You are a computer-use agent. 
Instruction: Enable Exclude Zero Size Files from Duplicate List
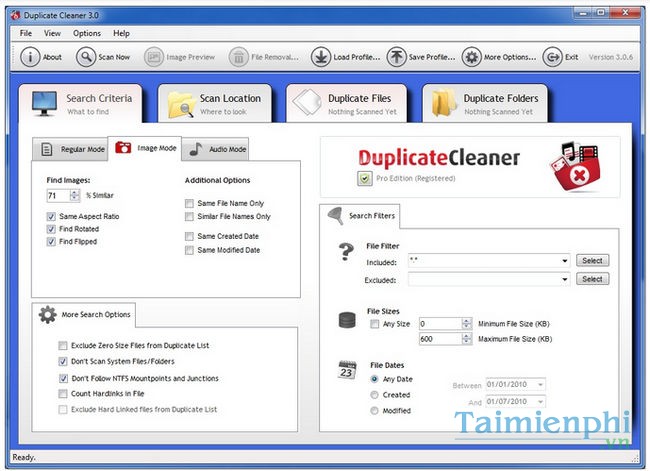pos(63,345)
